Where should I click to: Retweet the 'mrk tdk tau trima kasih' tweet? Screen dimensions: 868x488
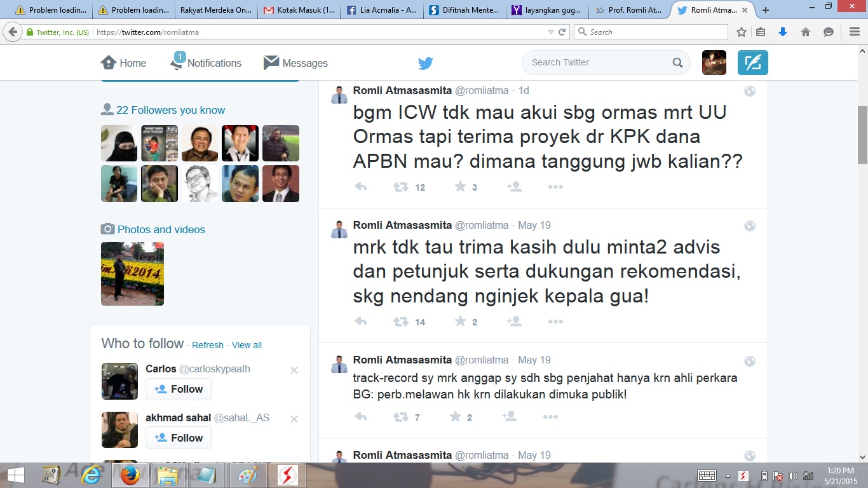click(401, 322)
